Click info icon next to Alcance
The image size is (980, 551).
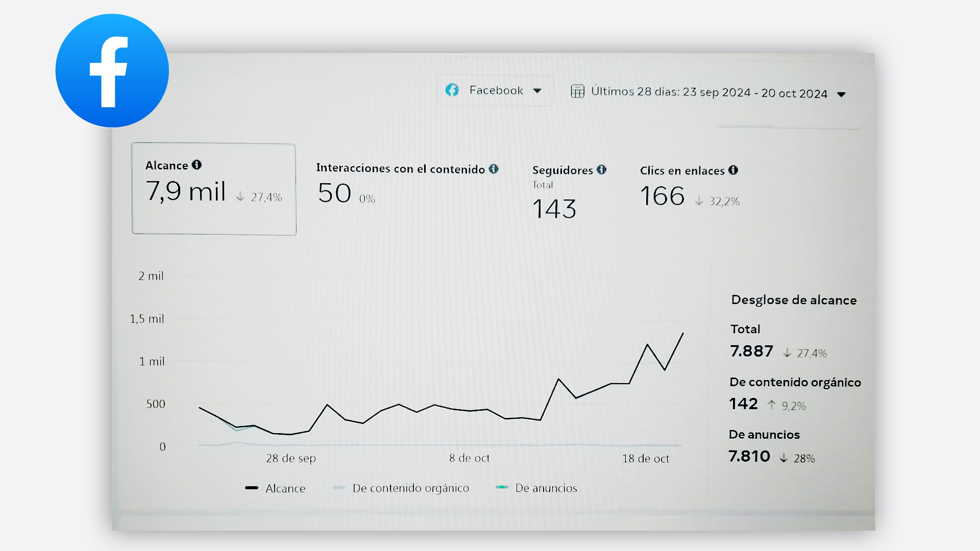click(x=197, y=165)
